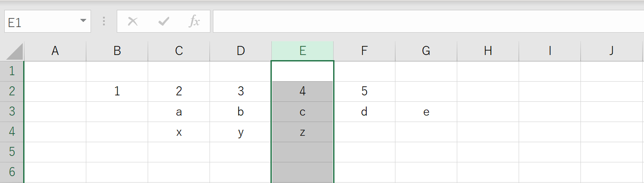Image resolution: width=644 pixels, height=183 pixels.
Task: Click the Cancel X icon in formula bar
Action: [133, 21]
